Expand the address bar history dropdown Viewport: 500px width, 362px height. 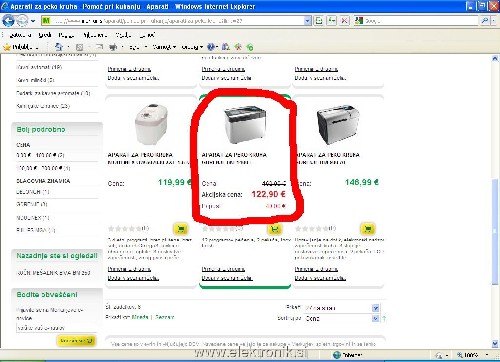coord(307,21)
